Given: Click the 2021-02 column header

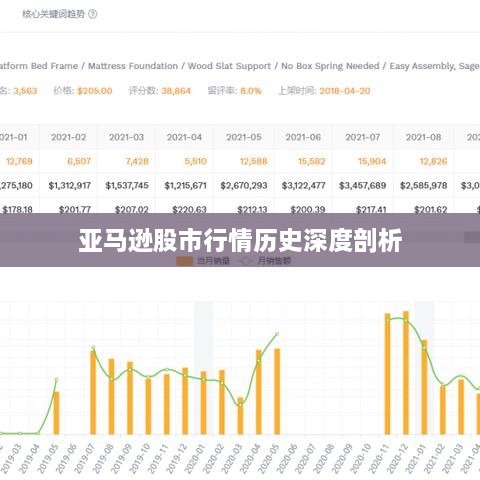Looking at the screenshot, I should (68, 137).
